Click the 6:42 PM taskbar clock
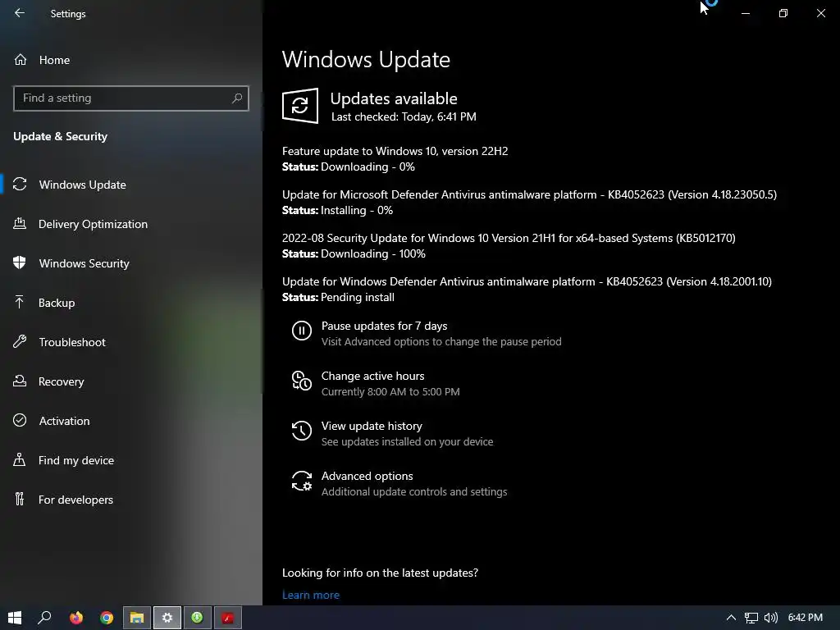The height and width of the screenshot is (630, 840). 806,618
